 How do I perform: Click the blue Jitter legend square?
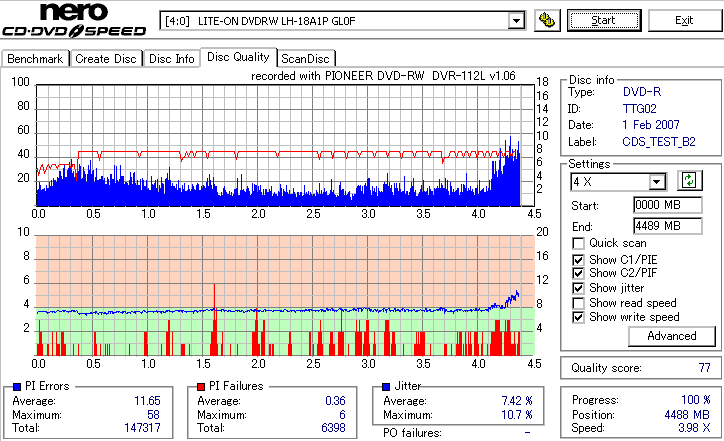(386, 387)
